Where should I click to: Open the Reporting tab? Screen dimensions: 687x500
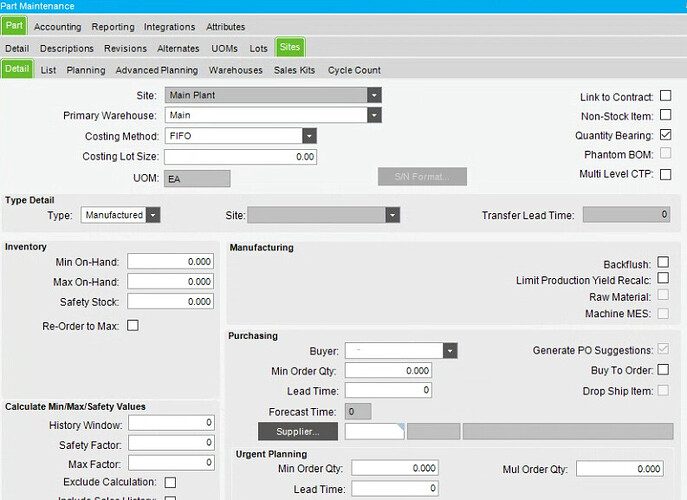point(113,27)
